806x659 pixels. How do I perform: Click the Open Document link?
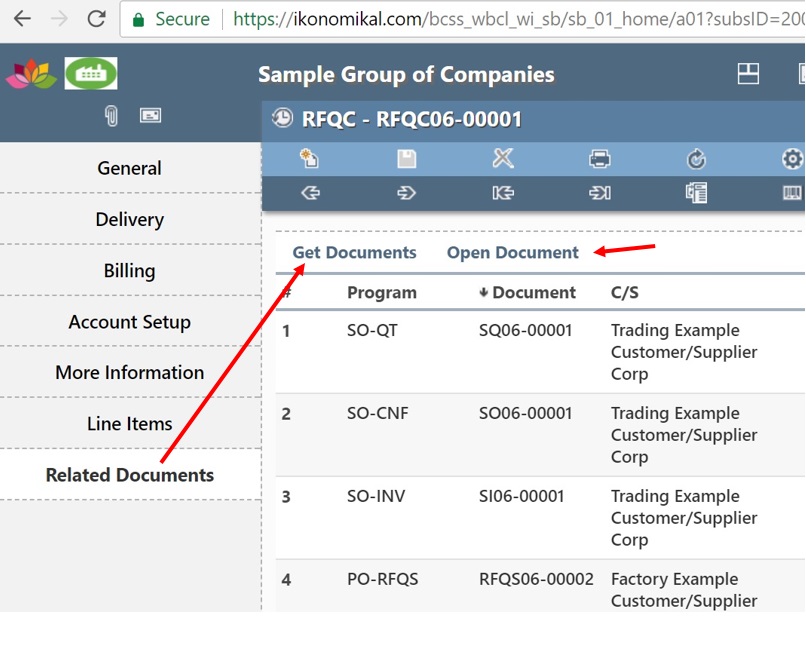point(512,252)
